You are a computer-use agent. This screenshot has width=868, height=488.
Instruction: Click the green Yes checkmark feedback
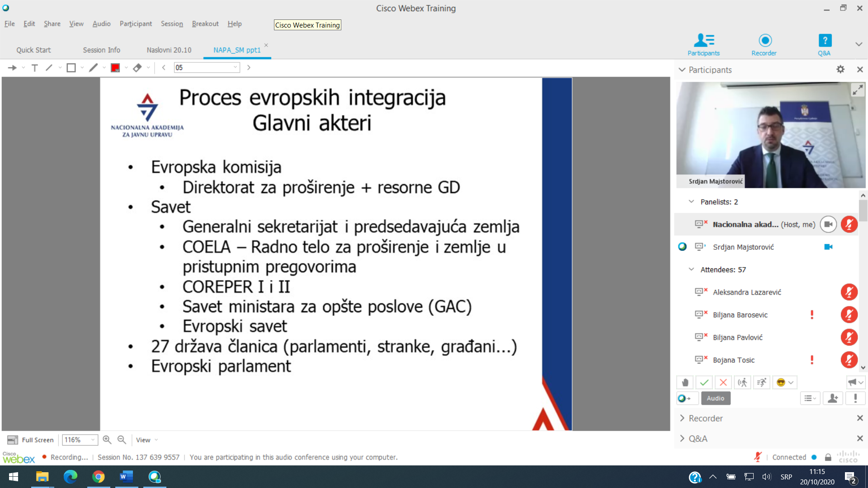coord(704,383)
